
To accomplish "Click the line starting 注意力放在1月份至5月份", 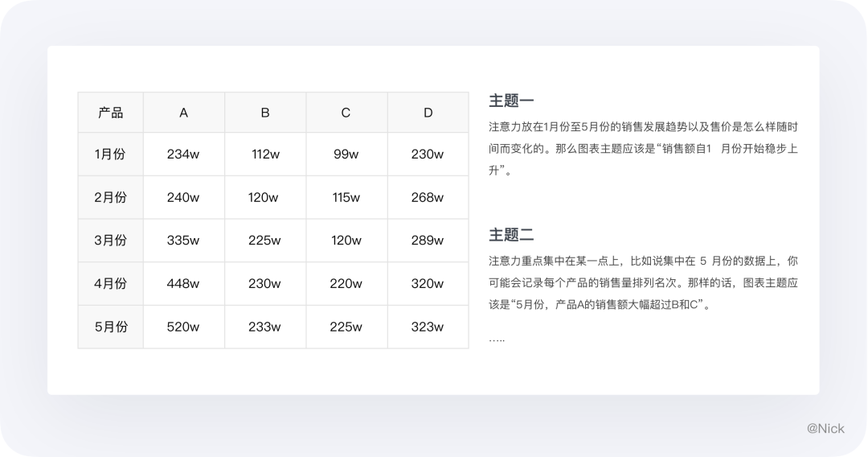I will [643, 127].
